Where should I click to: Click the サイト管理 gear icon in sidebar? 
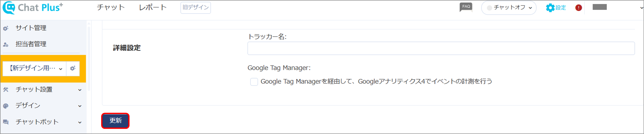(6, 28)
